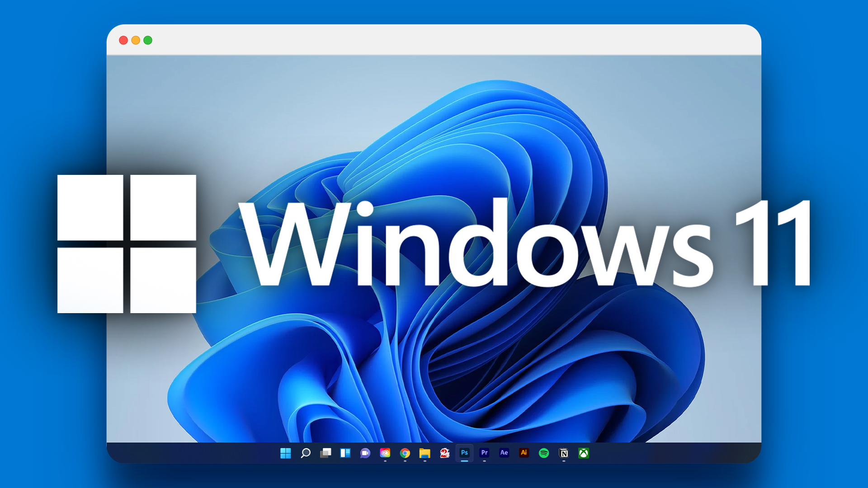Open After Effects from the taskbar
Image resolution: width=868 pixels, height=488 pixels.
click(504, 453)
